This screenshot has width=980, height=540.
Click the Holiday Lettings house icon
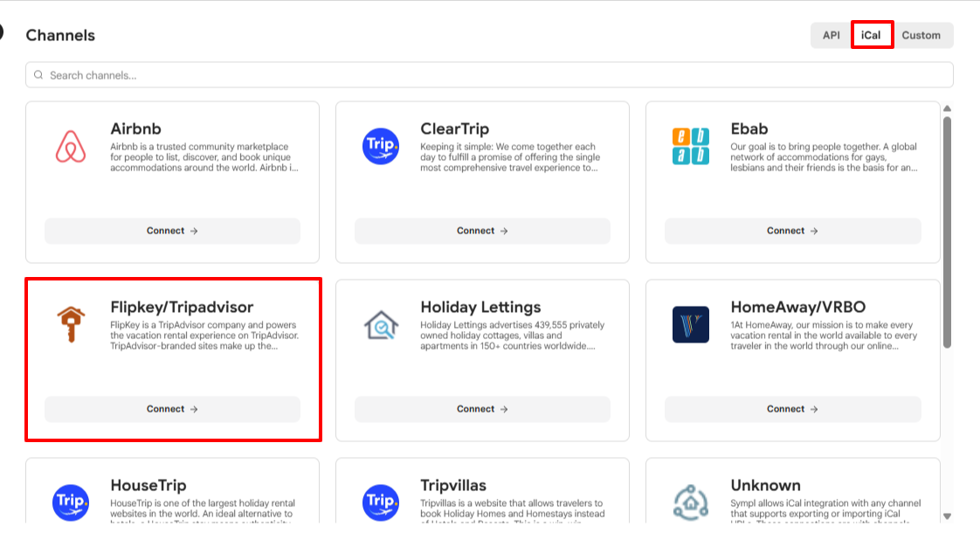(x=381, y=325)
